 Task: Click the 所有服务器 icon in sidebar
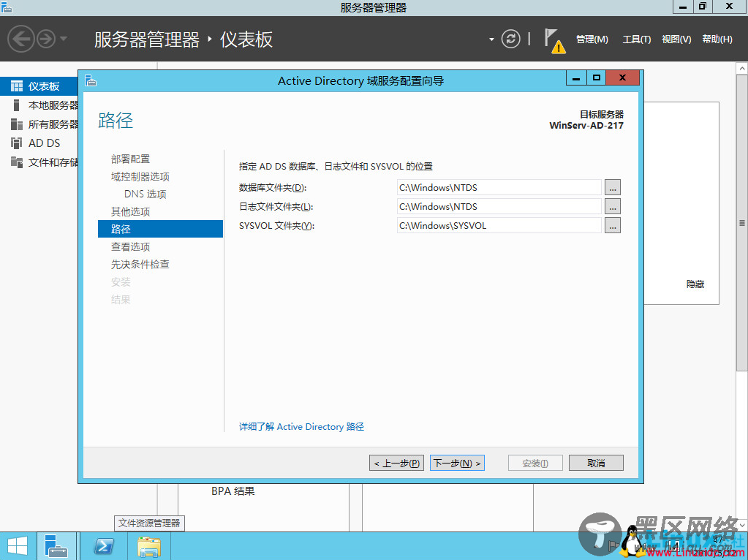[17, 124]
